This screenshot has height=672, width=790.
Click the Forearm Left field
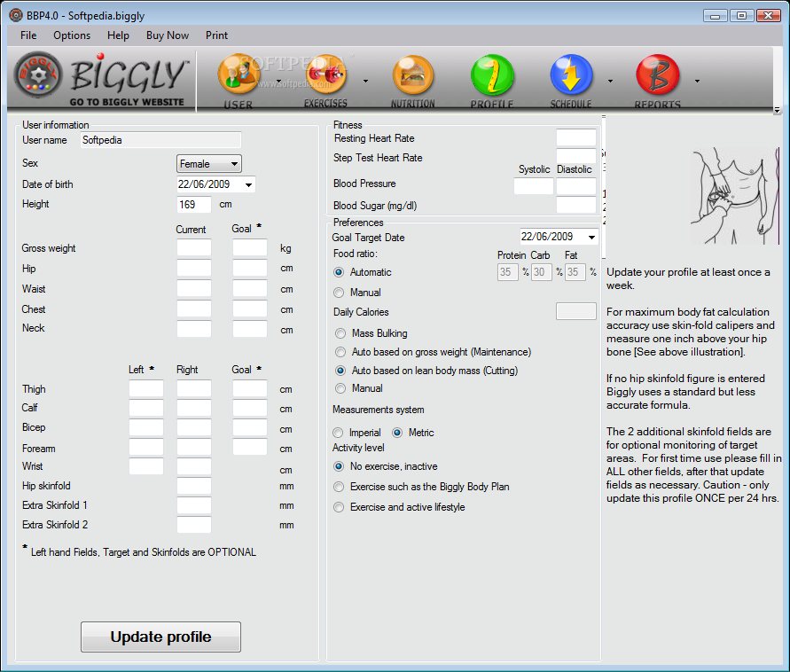[146, 448]
